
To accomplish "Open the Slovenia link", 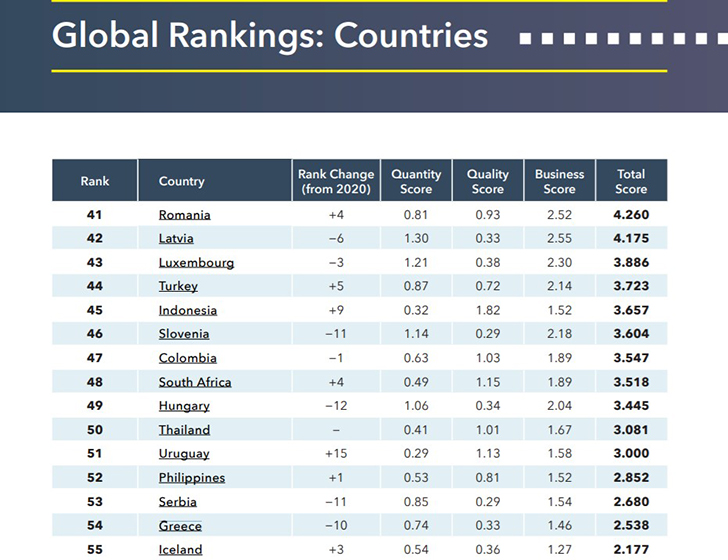I will (184, 334).
